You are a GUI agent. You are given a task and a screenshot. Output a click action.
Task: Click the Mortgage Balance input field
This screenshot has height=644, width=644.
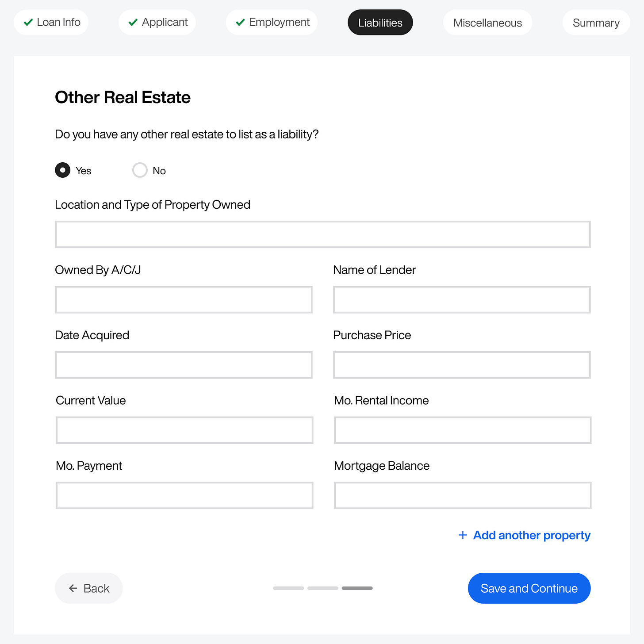click(x=462, y=495)
